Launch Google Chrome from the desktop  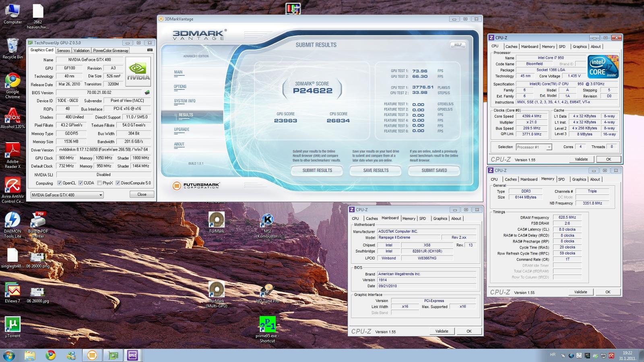click(x=12, y=86)
